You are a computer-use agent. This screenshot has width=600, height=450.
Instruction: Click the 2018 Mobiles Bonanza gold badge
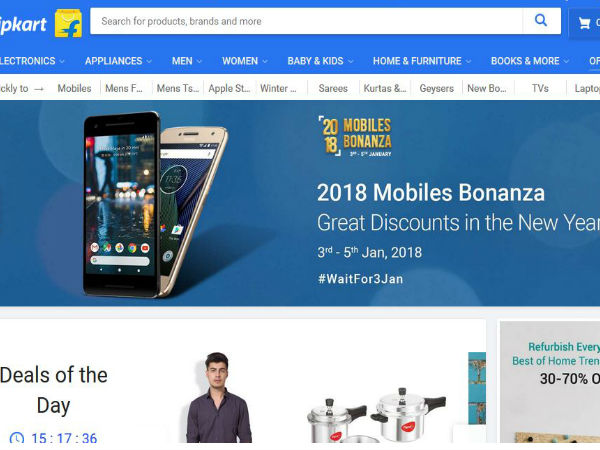tap(355, 136)
